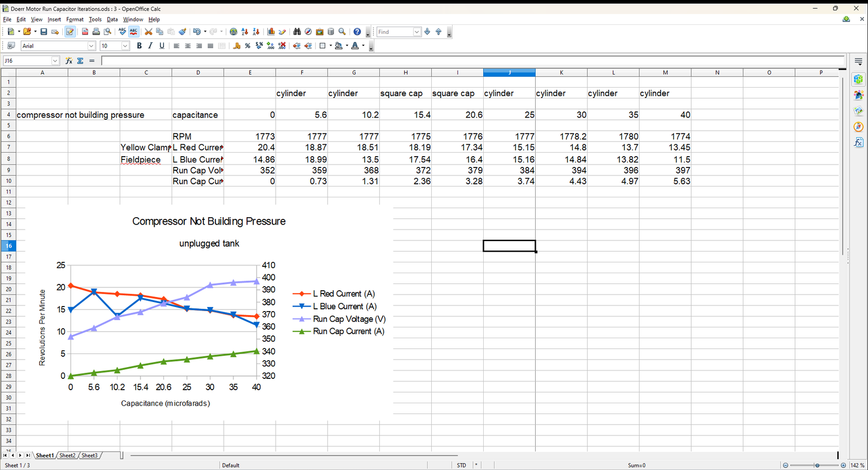Click the Sort Ascending icon
This screenshot has width=868, height=470.
pos(245,32)
